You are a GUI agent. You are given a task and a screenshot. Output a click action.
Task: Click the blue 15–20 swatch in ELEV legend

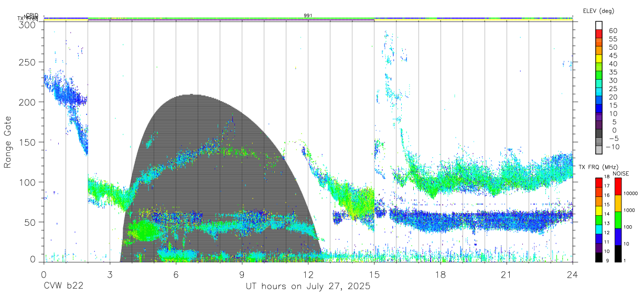click(599, 101)
